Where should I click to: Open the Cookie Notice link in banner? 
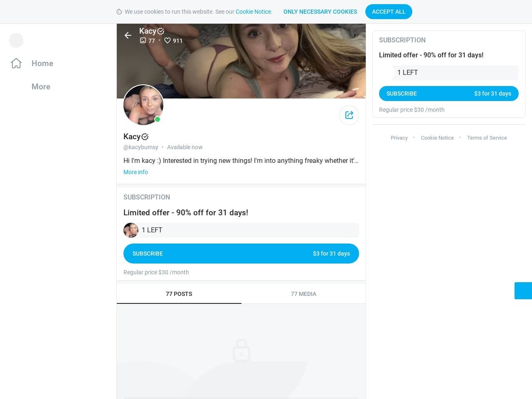[x=254, y=12]
